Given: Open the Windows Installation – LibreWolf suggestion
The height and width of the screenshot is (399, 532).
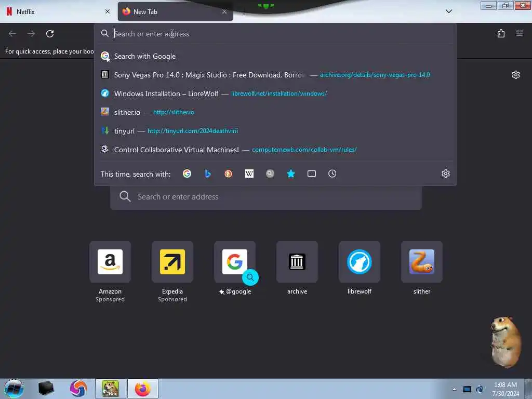Looking at the screenshot, I should point(275,94).
